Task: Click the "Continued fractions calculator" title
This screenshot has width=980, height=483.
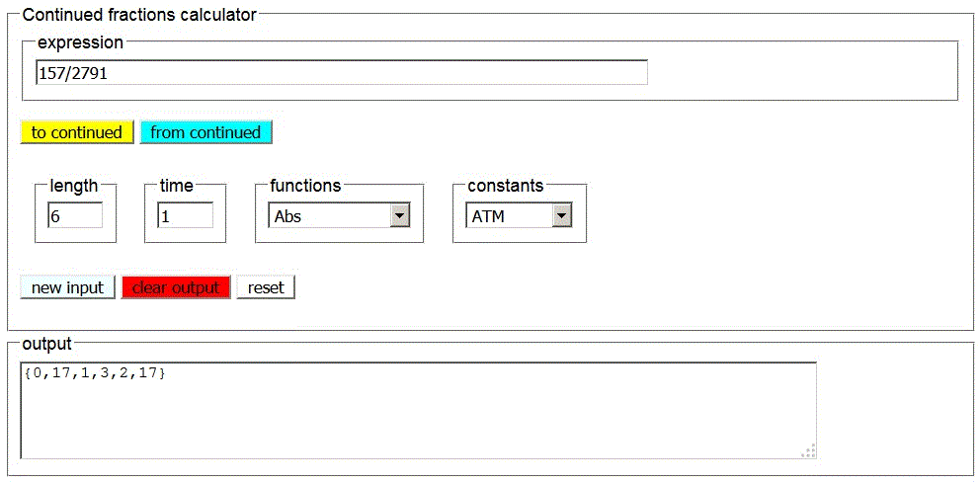Action: click(139, 15)
